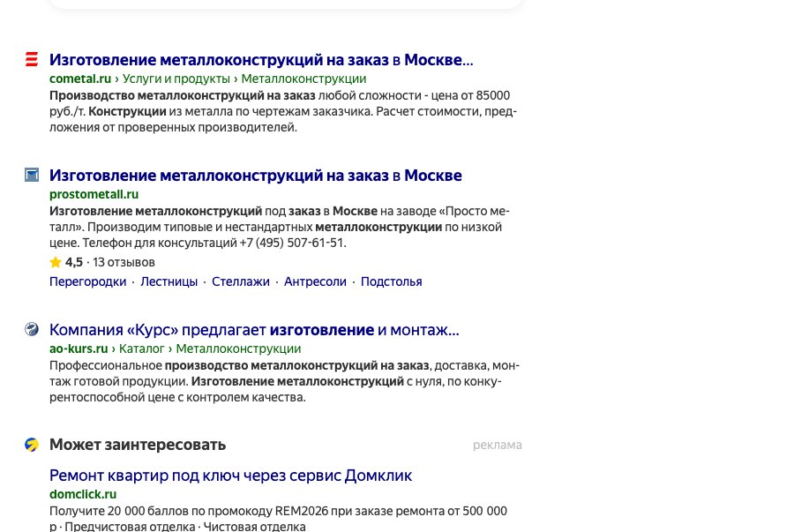Open the '13 отзывов' reviews text
This screenshot has height=532, width=794.
tap(124, 262)
